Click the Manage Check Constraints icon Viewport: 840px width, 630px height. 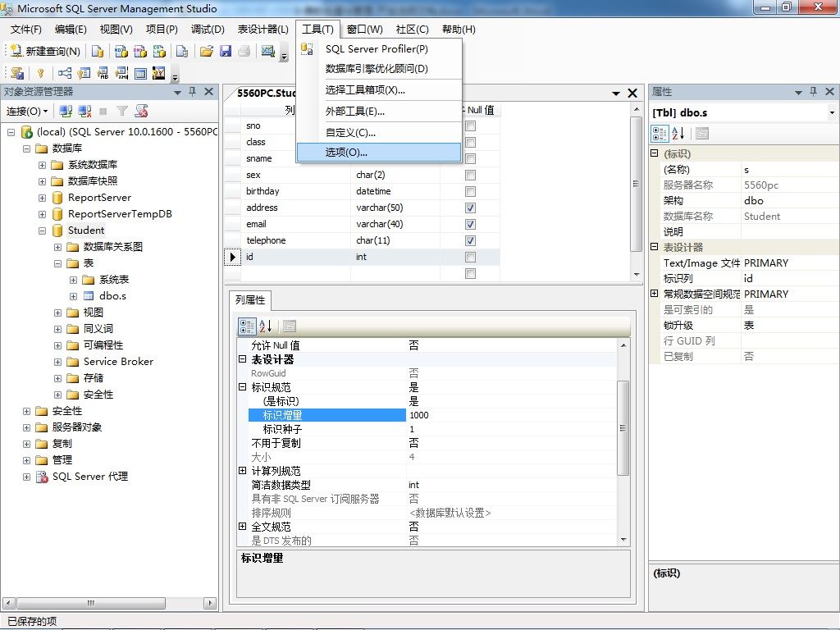140,73
